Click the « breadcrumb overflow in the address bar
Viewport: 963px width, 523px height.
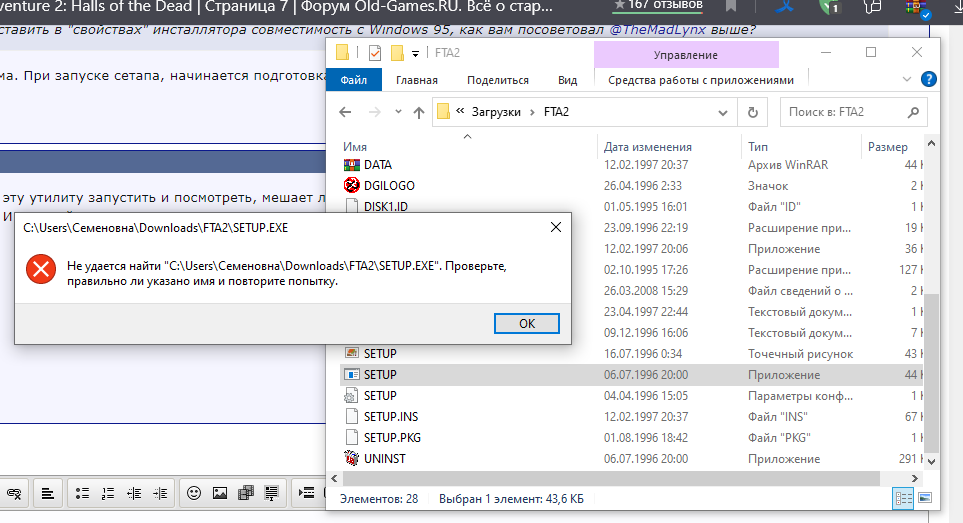(x=460, y=112)
